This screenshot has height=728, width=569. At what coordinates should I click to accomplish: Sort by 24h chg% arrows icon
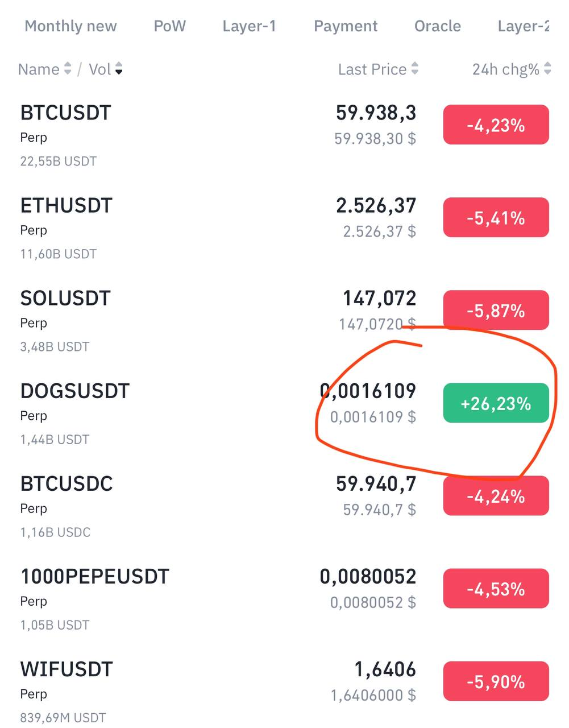[x=547, y=69]
